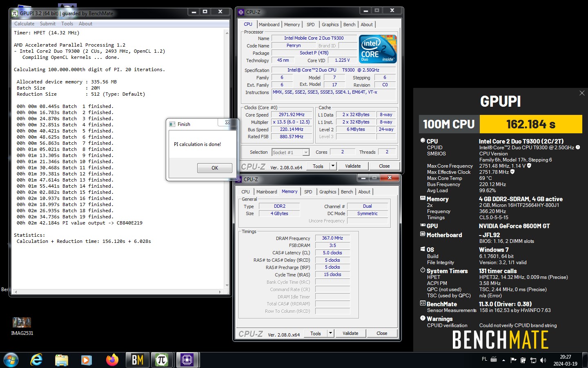The width and height of the screenshot is (588, 368).
Task: Open Bench tab in upper CPU-Z window
Action: (x=349, y=25)
